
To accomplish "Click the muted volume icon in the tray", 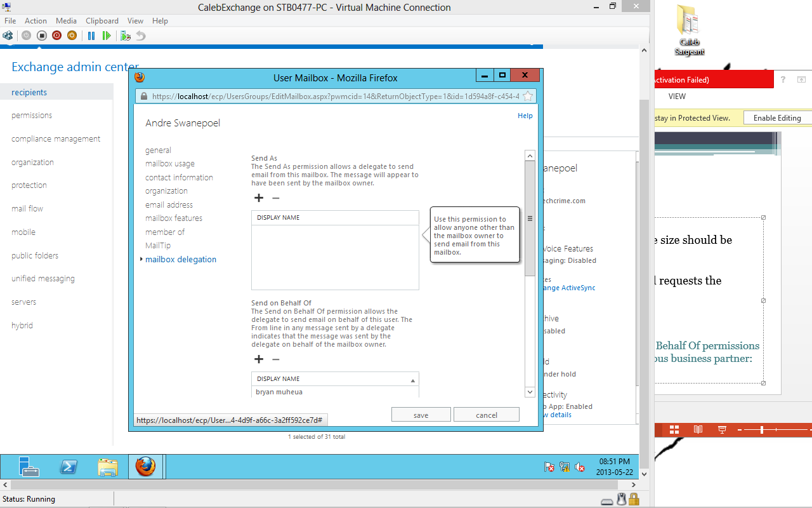I will pyautogui.click(x=580, y=467).
